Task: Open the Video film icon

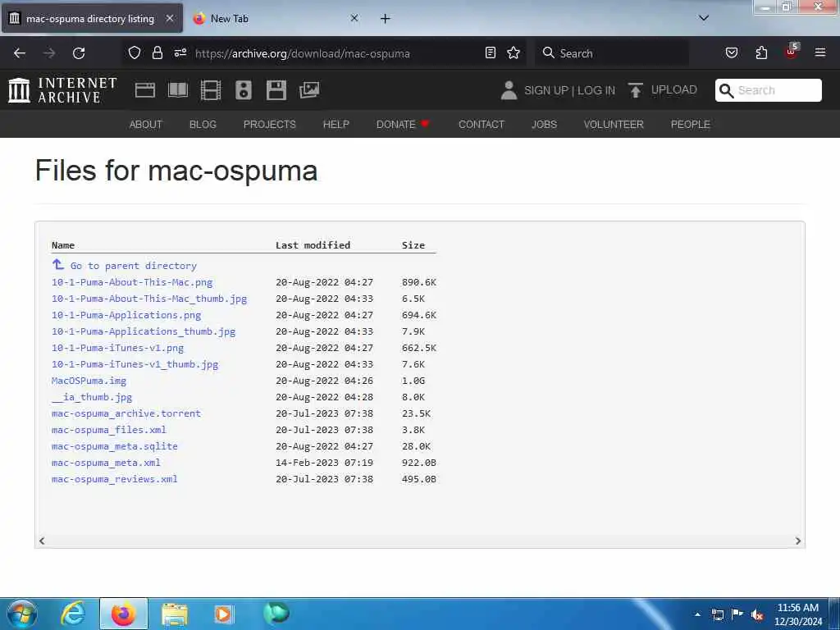Action: point(211,90)
